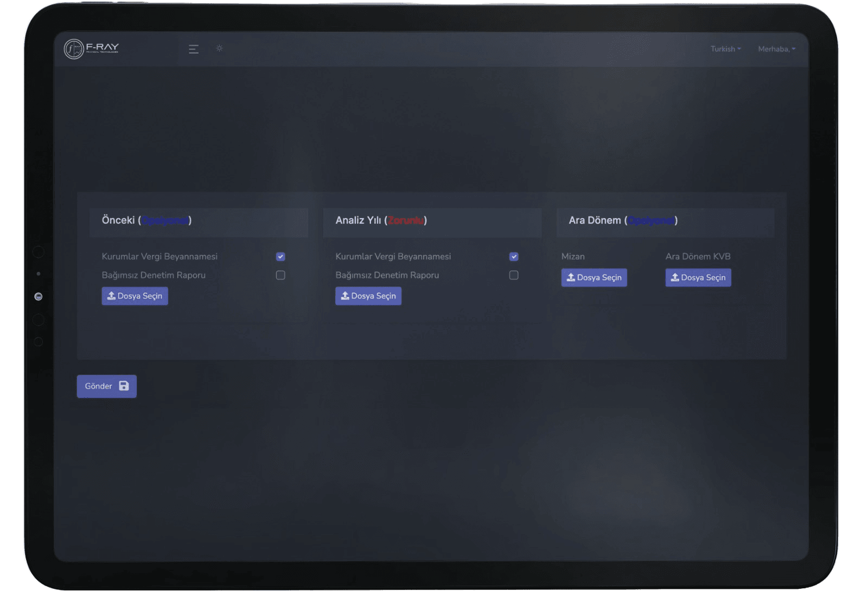Click the F-RAY logo

click(91, 49)
